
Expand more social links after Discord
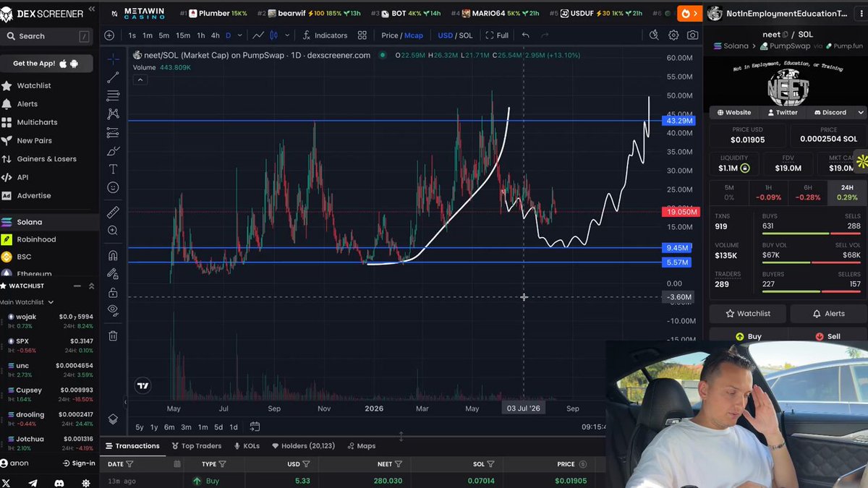tap(861, 113)
